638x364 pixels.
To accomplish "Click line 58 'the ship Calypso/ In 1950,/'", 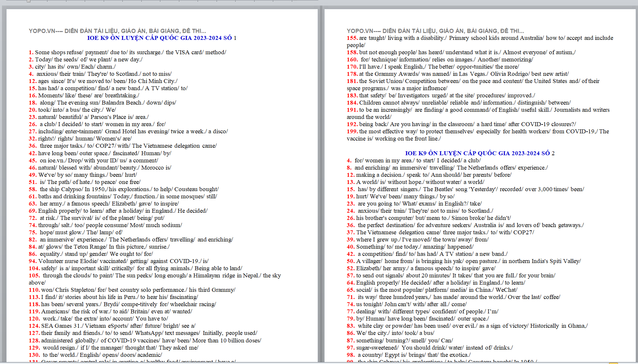I will [x=124, y=189].
